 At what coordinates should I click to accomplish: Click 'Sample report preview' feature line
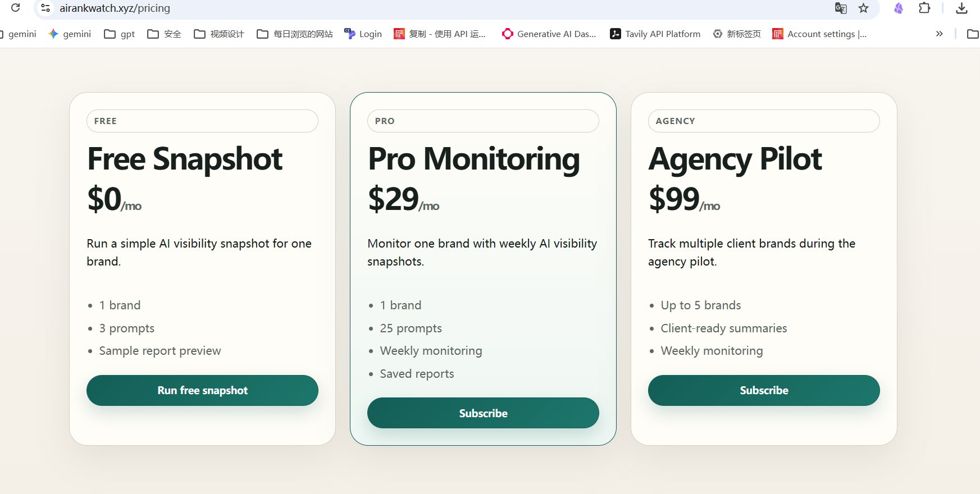[160, 351]
